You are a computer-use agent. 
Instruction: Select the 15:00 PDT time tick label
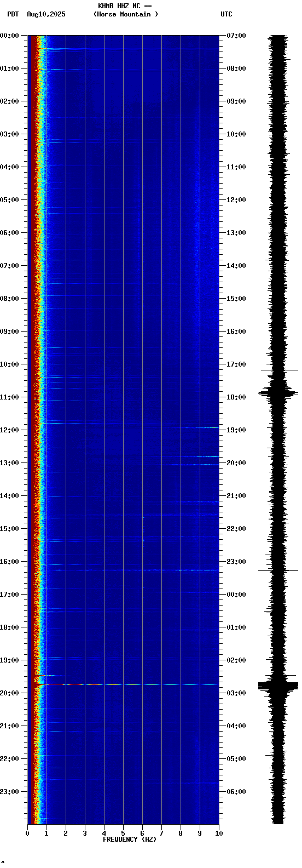[x=10, y=529]
